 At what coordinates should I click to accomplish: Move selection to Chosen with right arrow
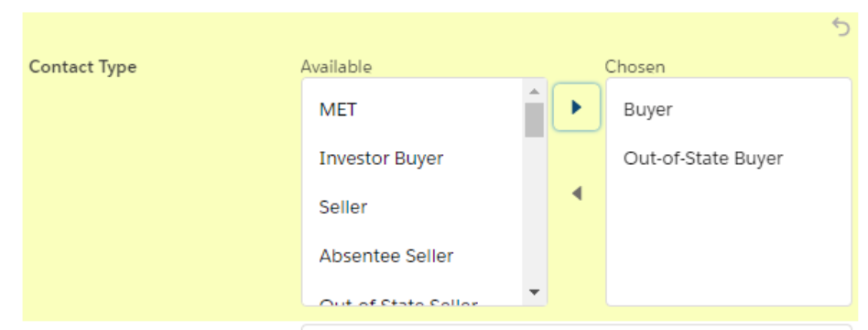tap(577, 107)
